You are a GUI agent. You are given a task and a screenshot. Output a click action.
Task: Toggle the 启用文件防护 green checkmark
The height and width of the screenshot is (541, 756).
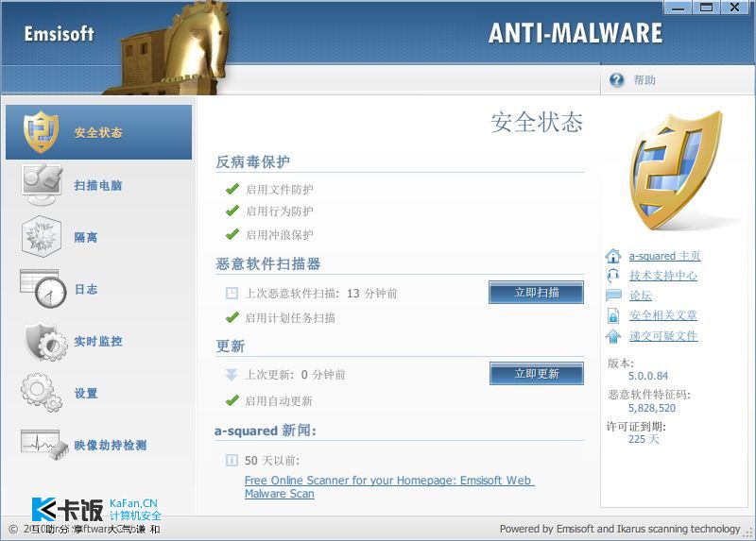(x=232, y=189)
